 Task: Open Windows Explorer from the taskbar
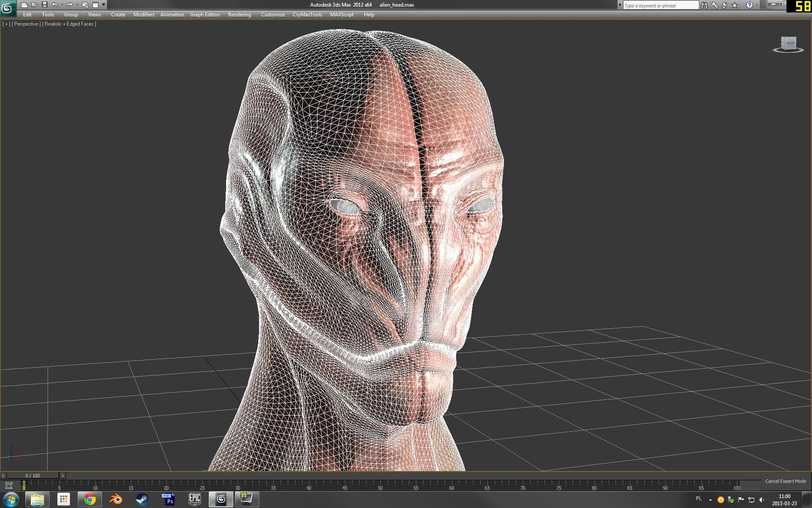37,500
